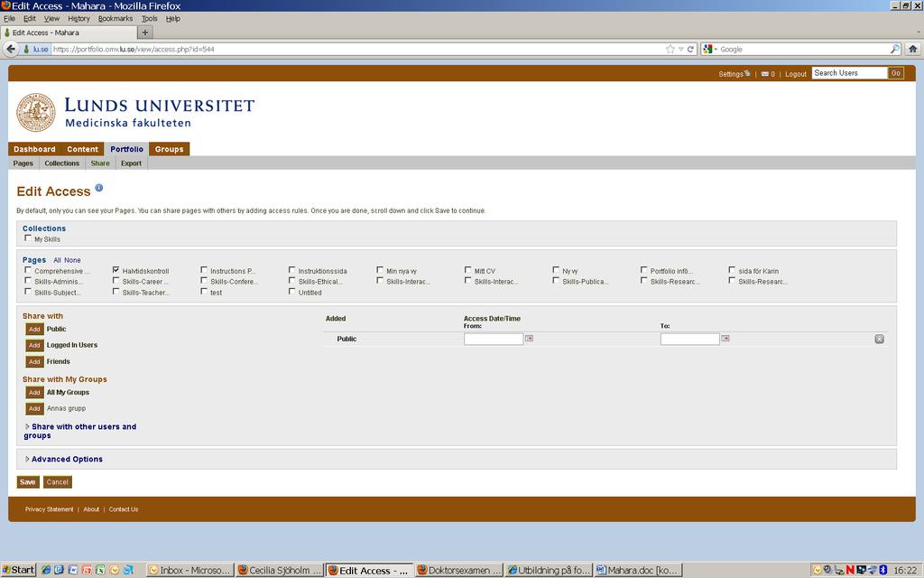Check the sida för Karin checkbox
The image size is (924, 578).
[x=732, y=270]
